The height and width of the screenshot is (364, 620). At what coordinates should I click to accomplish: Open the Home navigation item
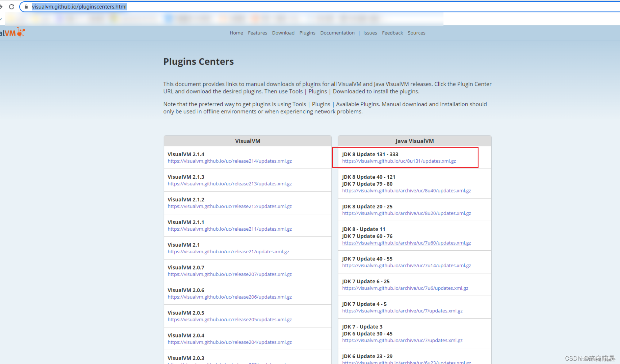point(236,33)
